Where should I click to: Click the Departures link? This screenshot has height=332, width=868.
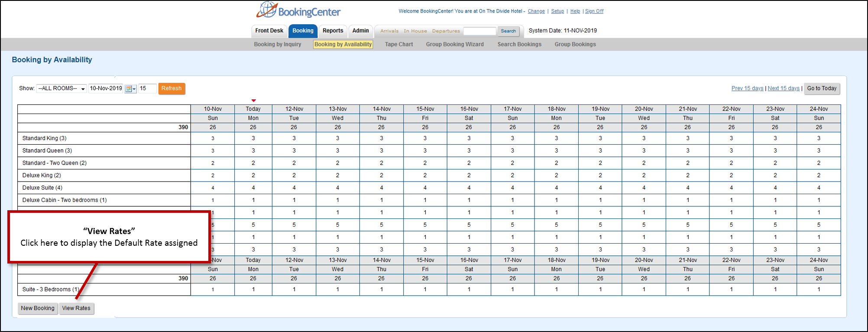(x=446, y=31)
